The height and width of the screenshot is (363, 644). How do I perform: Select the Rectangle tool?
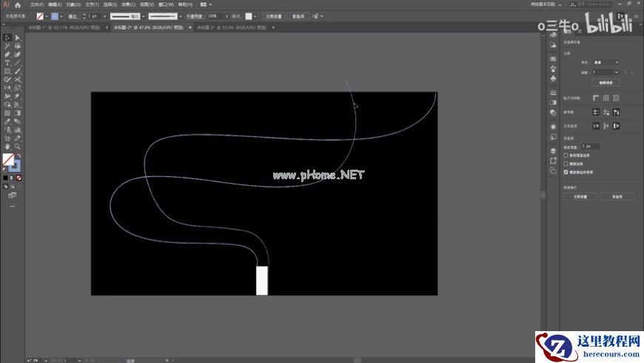(x=7, y=71)
